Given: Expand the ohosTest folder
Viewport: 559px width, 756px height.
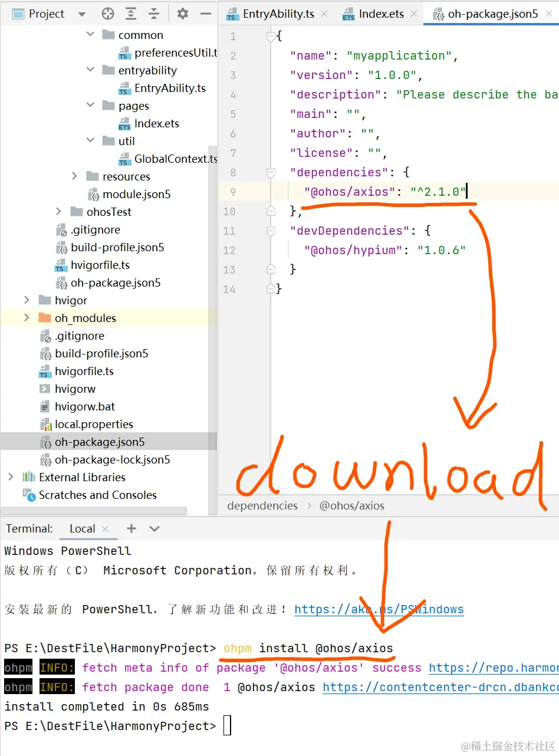Looking at the screenshot, I should pyautogui.click(x=58, y=212).
